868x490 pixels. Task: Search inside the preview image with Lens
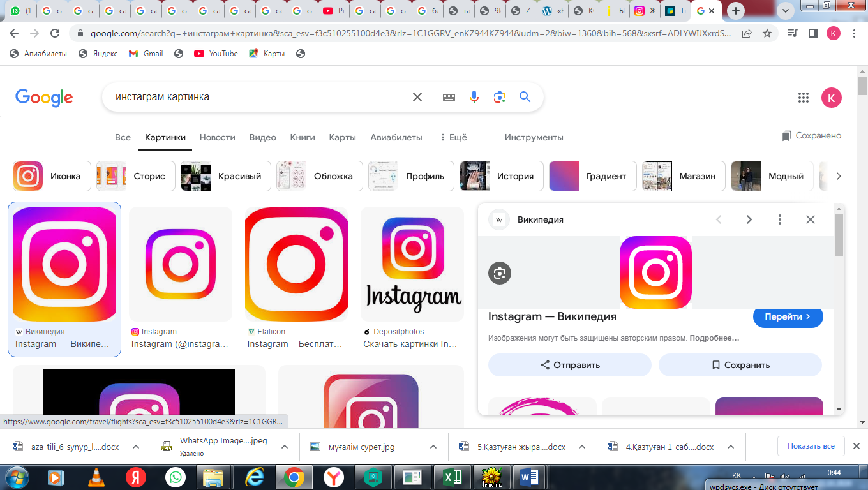[x=500, y=273]
